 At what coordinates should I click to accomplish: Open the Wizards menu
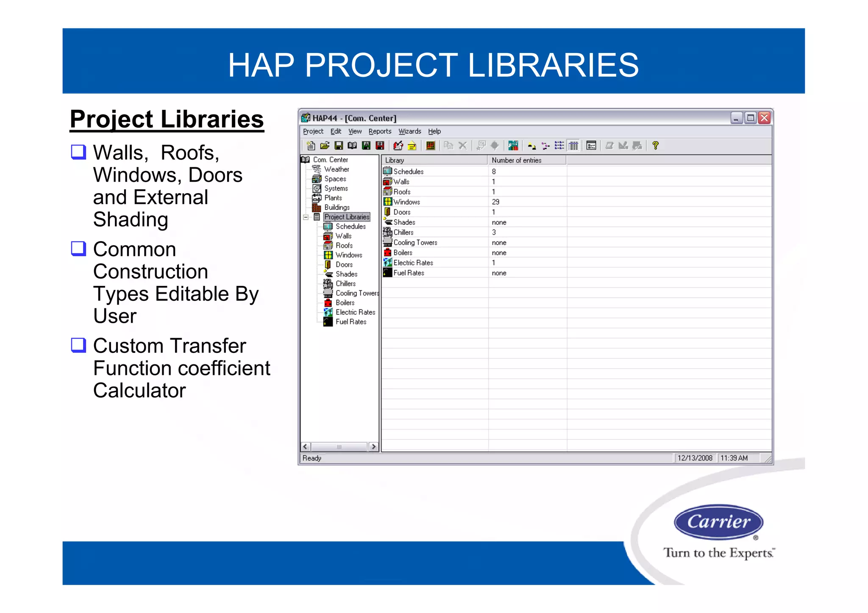coord(410,131)
